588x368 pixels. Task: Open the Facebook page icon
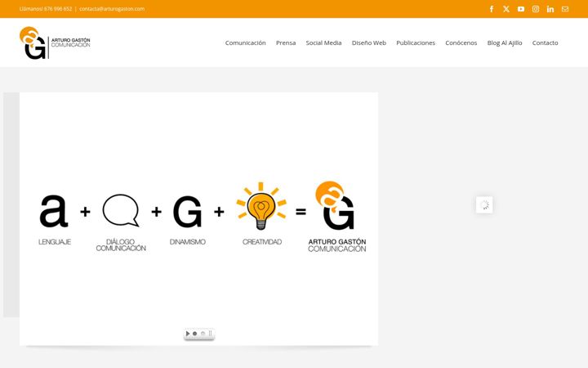click(x=492, y=9)
